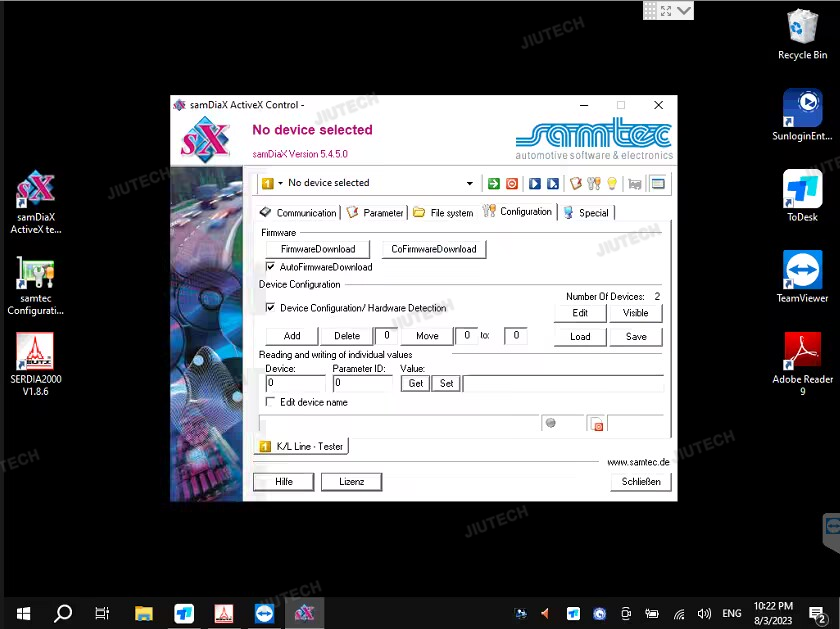Click the samDiaX taskbar icon

304,613
